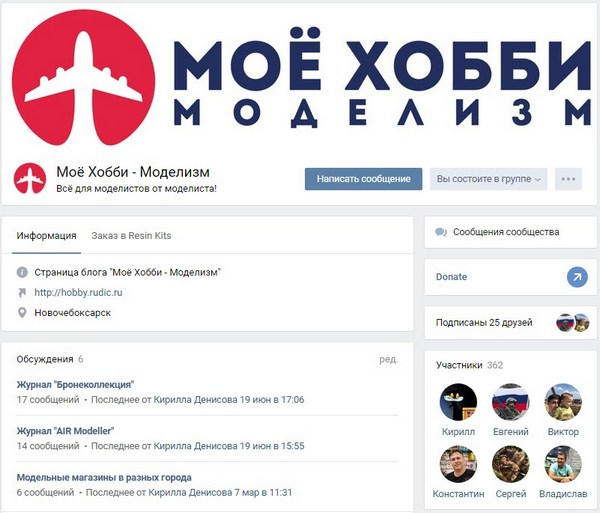The height and width of the screenshot is (513, 600).
Task: Open the 'Журнал "Бронеколлекция"' discussion
Action: pos(75,384)
